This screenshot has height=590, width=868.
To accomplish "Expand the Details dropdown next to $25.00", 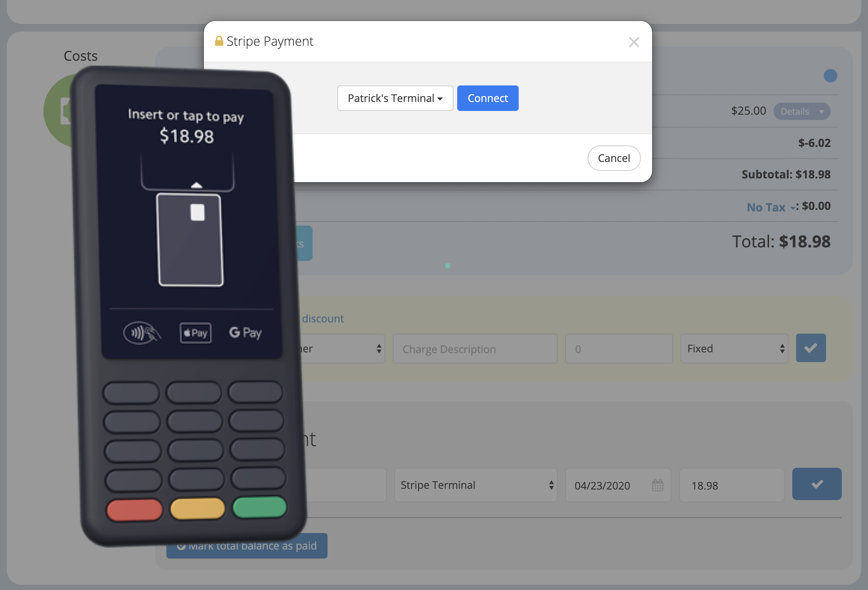I will 802,111.
